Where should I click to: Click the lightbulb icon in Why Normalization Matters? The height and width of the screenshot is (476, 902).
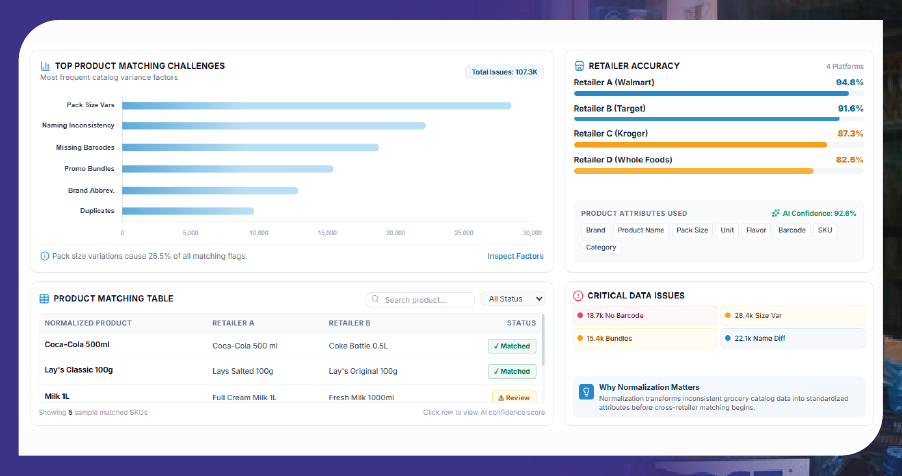coord(586,393)
